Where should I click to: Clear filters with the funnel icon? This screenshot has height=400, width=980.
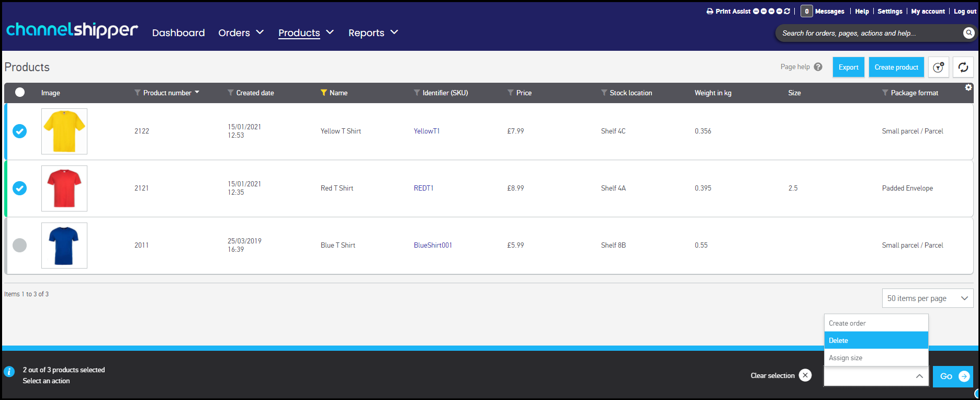939,67
